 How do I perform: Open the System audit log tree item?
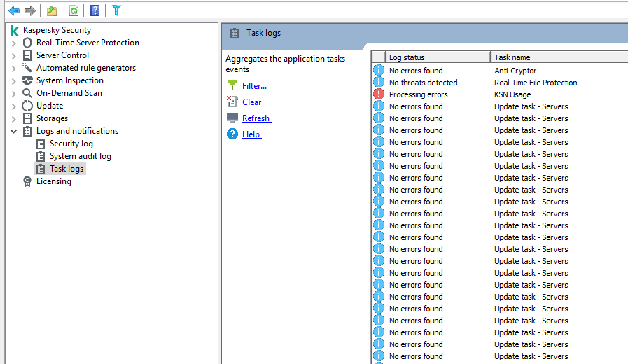[81, 156]
